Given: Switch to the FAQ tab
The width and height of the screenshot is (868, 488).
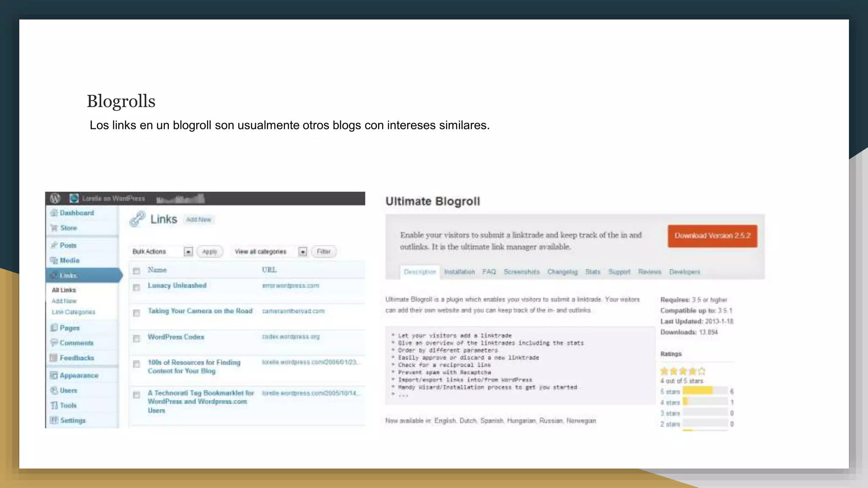Looking at the screenshot, I should (489, 272).
